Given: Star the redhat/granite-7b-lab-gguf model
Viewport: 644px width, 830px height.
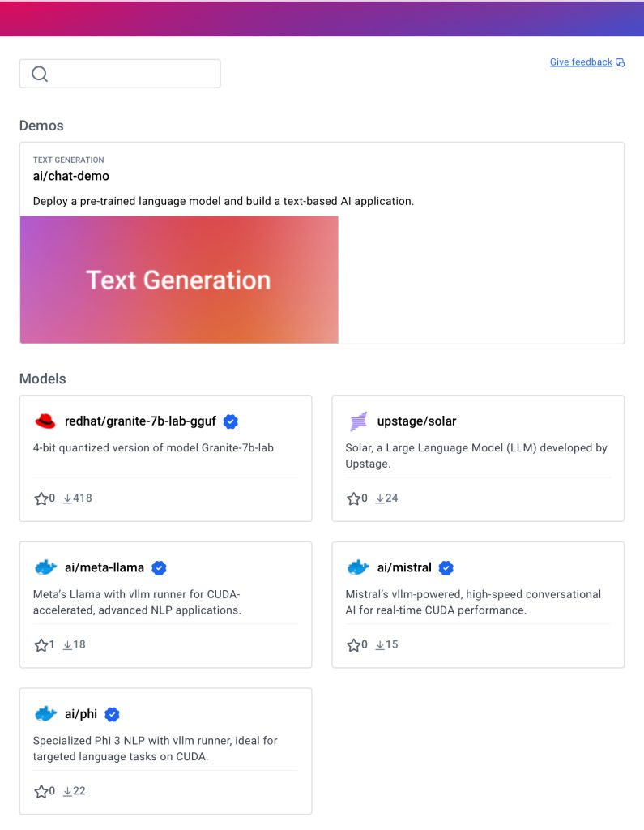Looking at the screenshot, I should pos(41,498).
